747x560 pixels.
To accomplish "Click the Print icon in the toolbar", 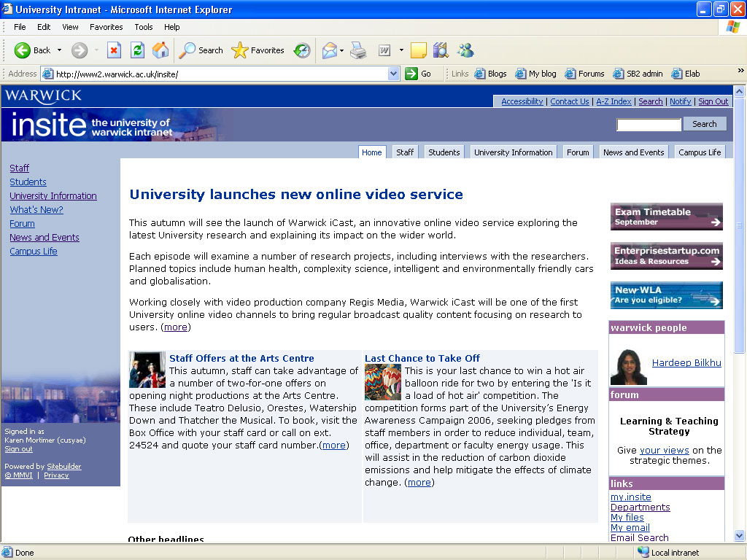I will coord(357,50).
